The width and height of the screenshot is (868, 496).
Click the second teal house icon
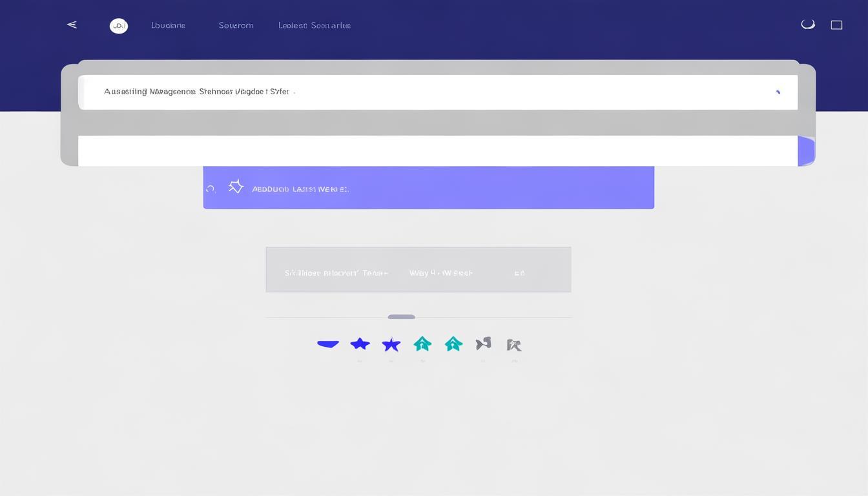[453, 344]
